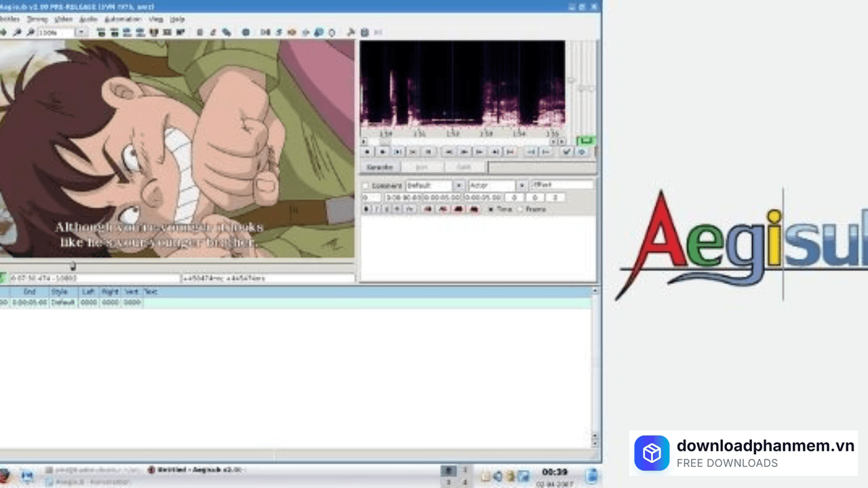Play the current line audio
868x488 pixels.
point(412,152)
